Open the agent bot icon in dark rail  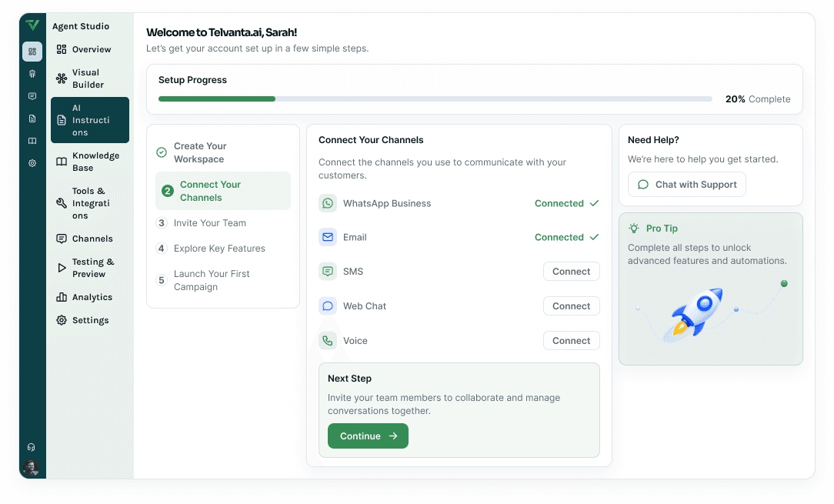coord(32,74)
